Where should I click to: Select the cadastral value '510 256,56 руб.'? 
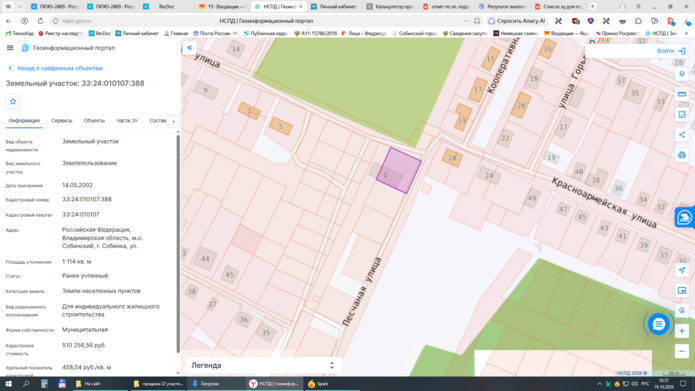point(84,345)
